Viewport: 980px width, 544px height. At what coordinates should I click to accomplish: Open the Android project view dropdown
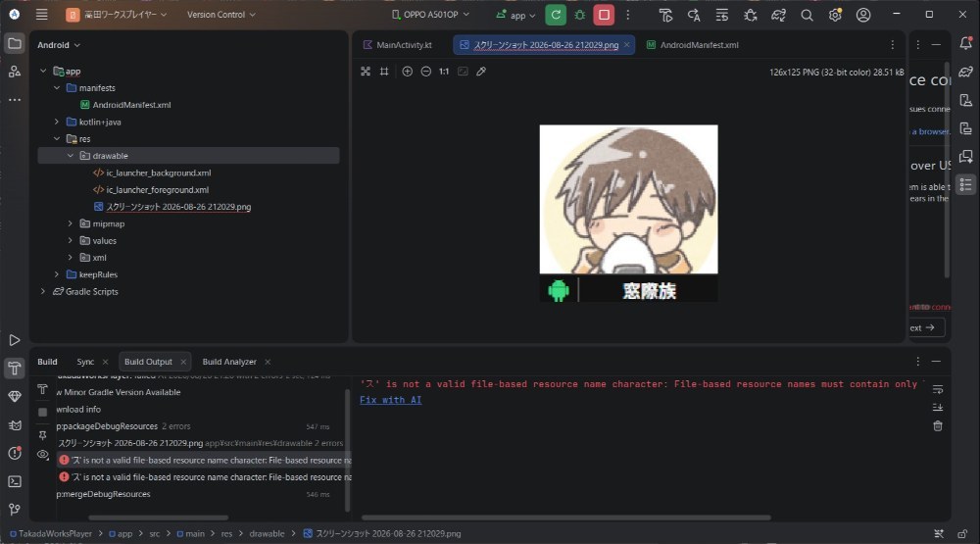coord(59,45)
